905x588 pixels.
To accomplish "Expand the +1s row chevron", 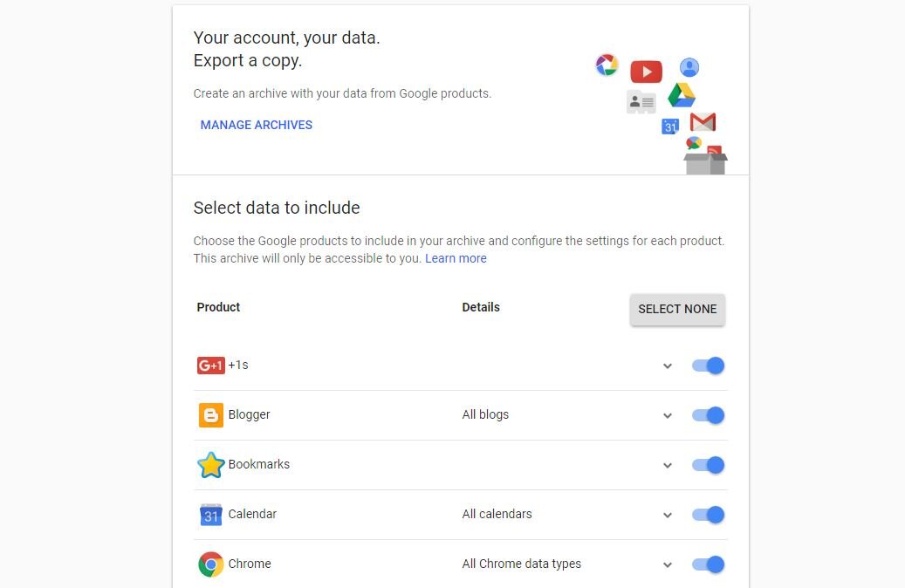I will [668, 366].
